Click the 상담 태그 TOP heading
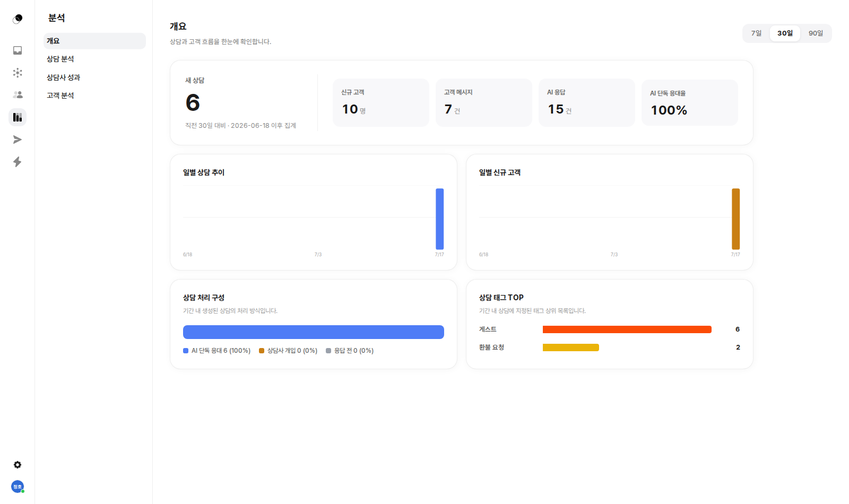Viewport: 849px width, 504px height. [501, 298]
